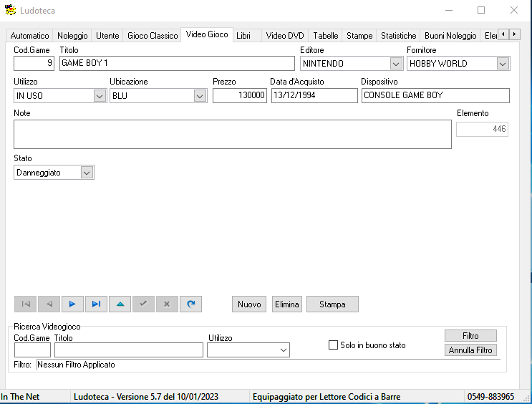Open the Editore dropdown showing NINTENDO
The width and height of the screenshot is (532, 404).
click(396, 64)
